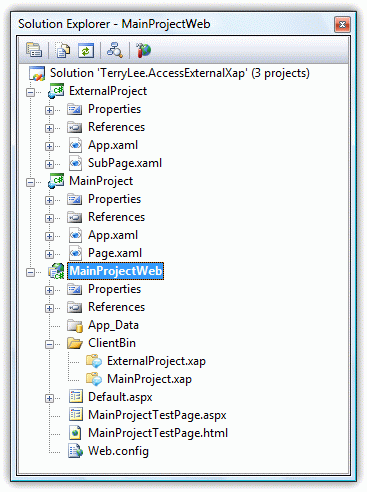
Task: Click the ASP.NET Configuration hammer icon
Action: [x=143, y=51]
